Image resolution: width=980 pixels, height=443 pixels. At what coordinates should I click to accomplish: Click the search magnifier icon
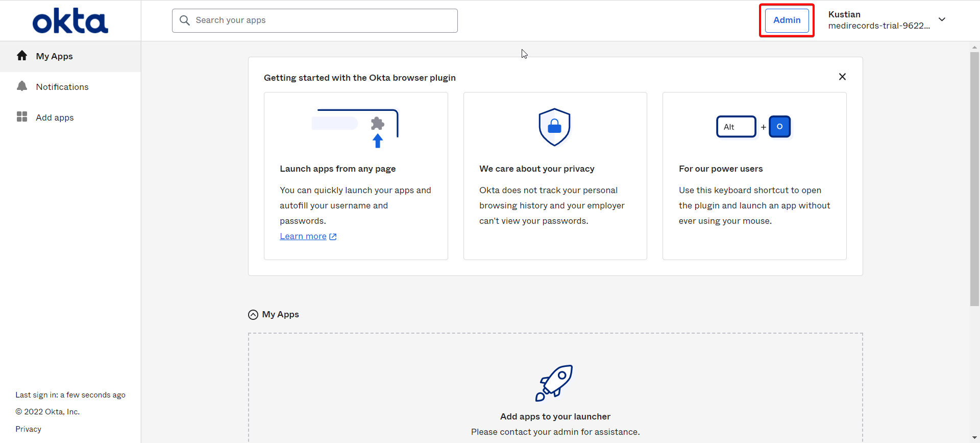pyautogui.click(x=185, y=20)
